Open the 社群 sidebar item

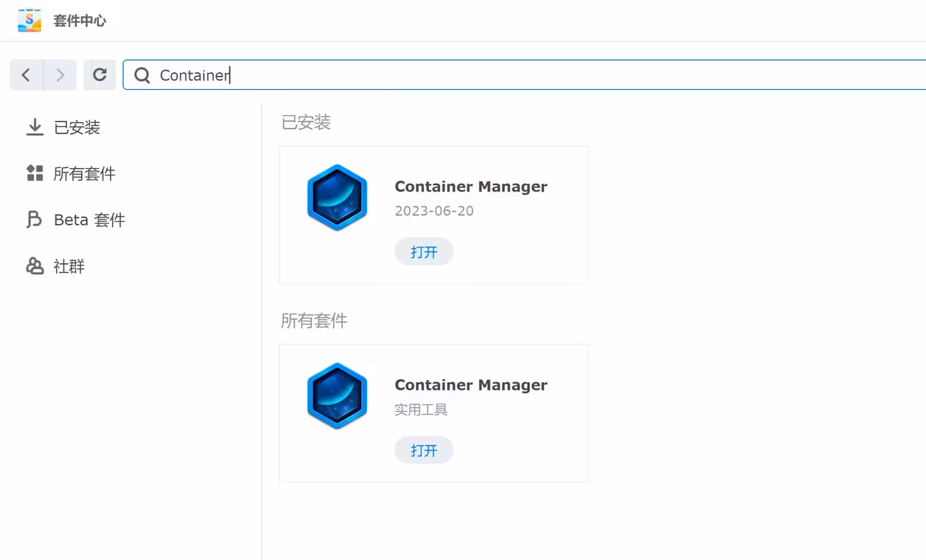69,266
